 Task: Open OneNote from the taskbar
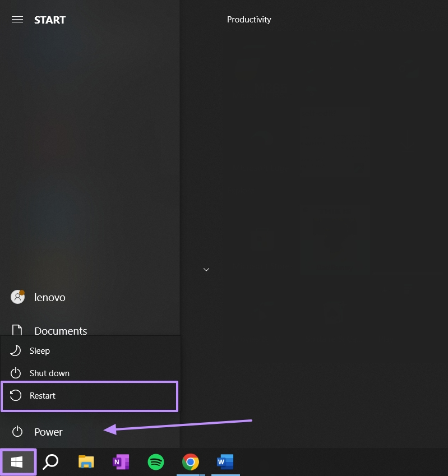point(121,462)
